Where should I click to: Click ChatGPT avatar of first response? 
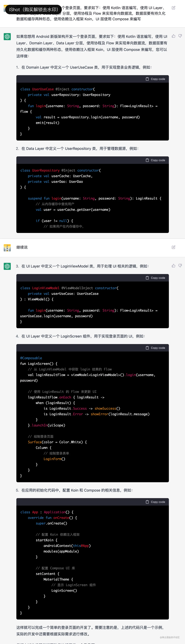point(7,37)
